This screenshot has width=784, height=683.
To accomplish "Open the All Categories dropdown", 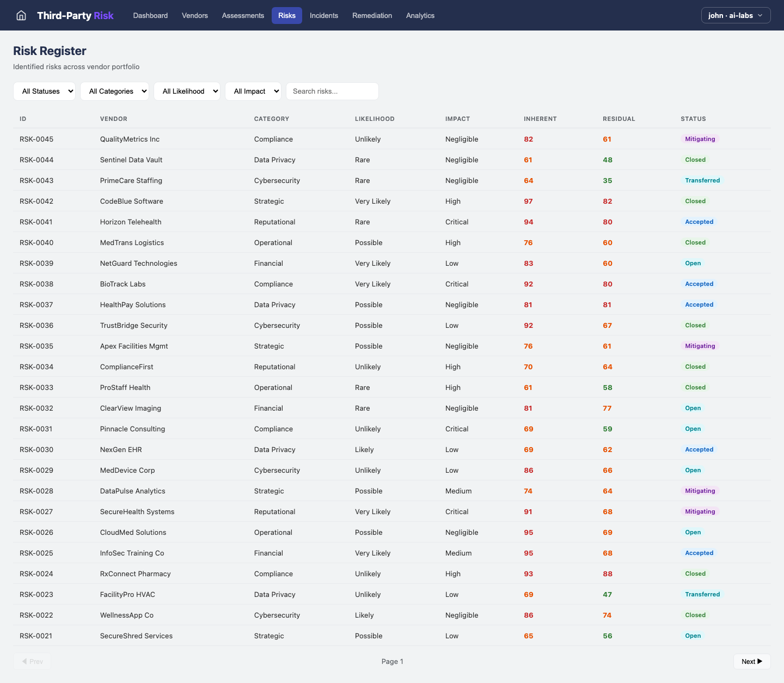I will point(115,92).
